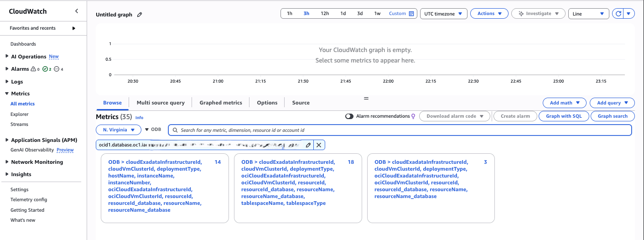The height and width of the screenshot is (240, 644).
Task: Click the insufficient data alarms icon
Action: click(x=57, y=69)
